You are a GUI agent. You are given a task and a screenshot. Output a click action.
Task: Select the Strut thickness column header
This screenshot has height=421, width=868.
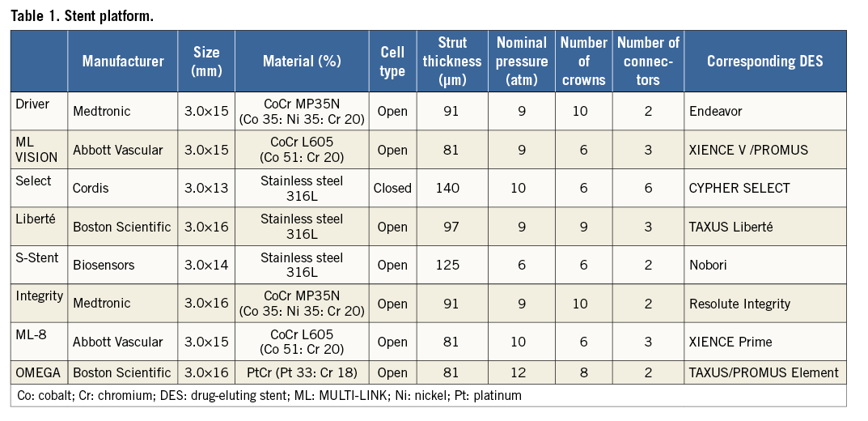click(452, 62)
